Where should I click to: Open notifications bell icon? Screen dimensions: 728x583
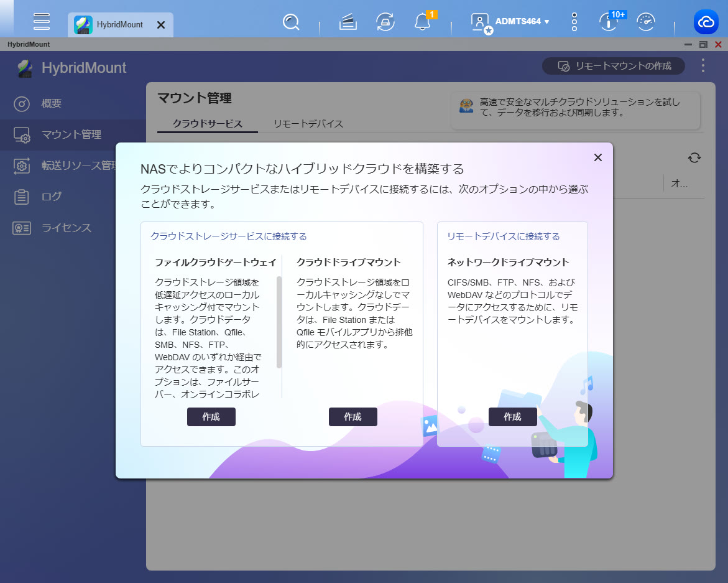pyautogui.click(x=422, y=22)
